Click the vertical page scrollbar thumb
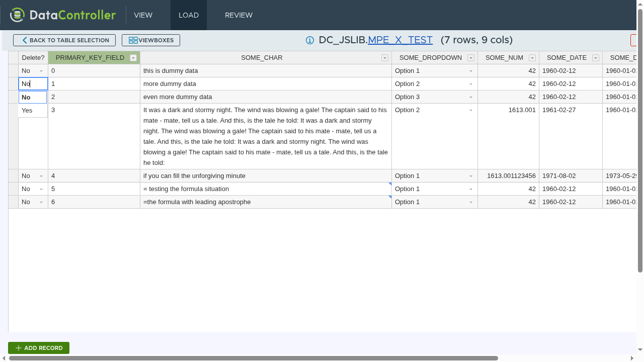Screen dimensions: 644x362 coord(640,140)
